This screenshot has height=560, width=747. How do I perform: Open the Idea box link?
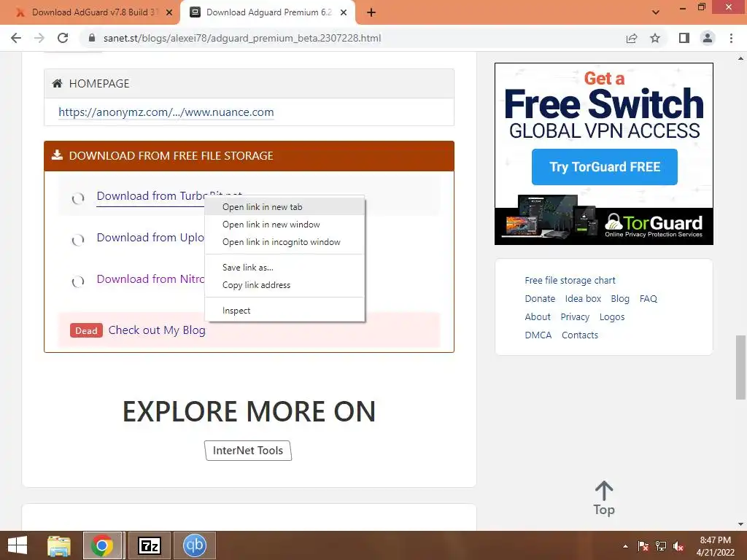click(583, 298)
